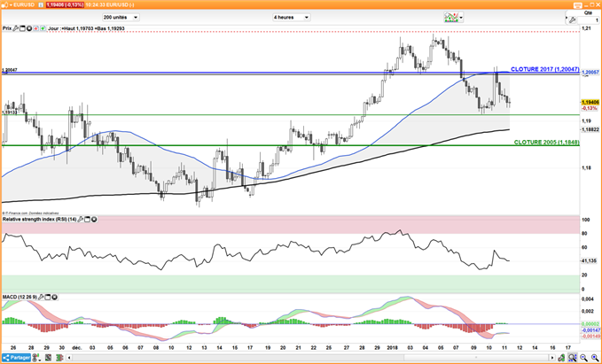Click the 2018 date axis label

tap(395, 347)
